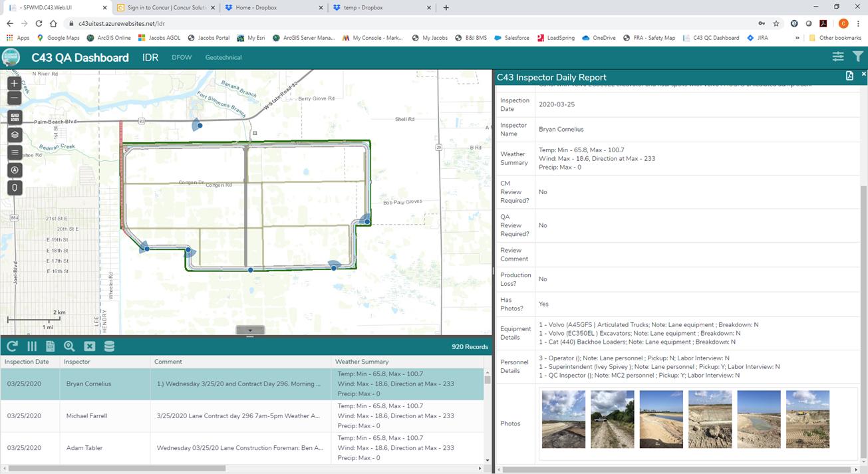Sort by the Inspection Date column header
The height and width of the screenshot is (474, 868).
[27, 362]
